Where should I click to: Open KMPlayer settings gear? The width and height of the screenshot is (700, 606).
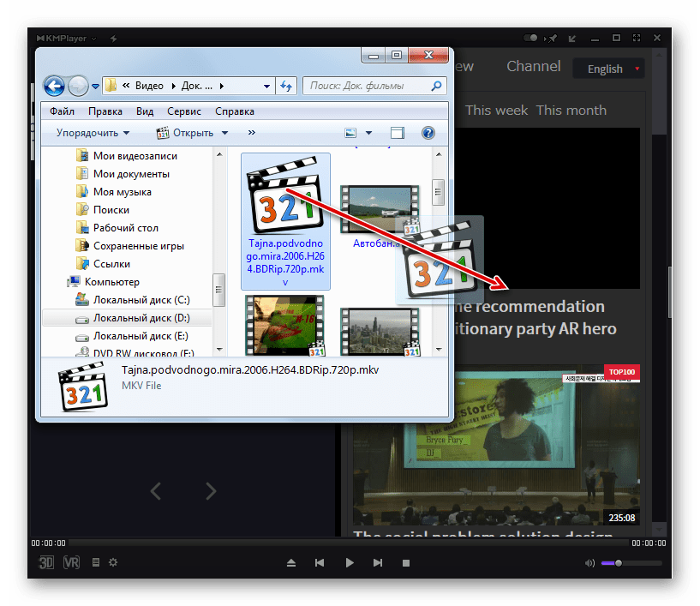coord(113,562)
